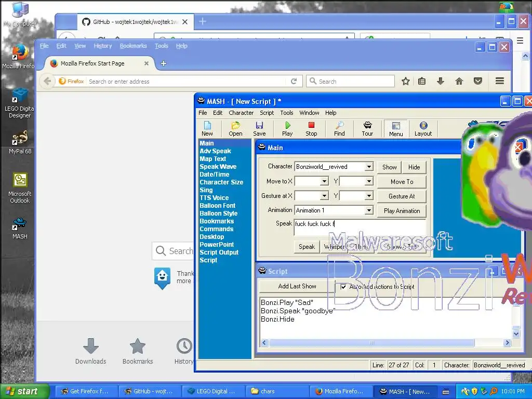The height and width of the screenshot is (399, 532).
Task: Open the Pocket icon in Firefox toolbar
Action: tap(478, 81)
